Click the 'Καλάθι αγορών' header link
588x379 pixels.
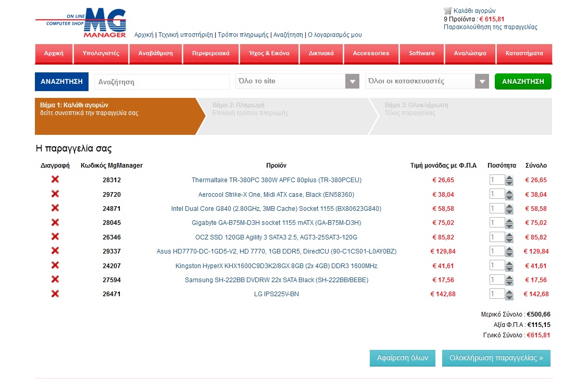[x=475, y=11]
